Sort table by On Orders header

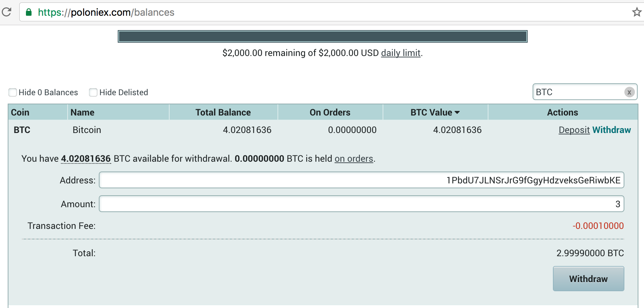[330, 112]
